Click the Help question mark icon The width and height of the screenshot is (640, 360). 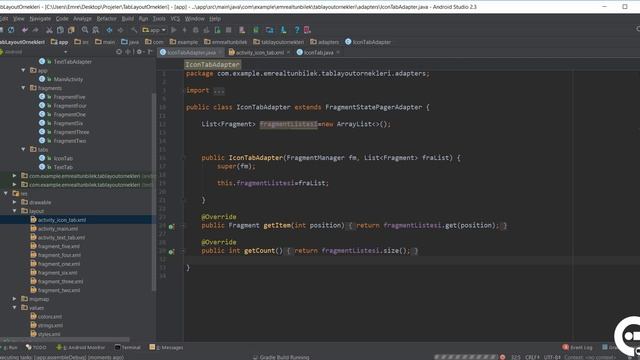click(x=297, y=30)
